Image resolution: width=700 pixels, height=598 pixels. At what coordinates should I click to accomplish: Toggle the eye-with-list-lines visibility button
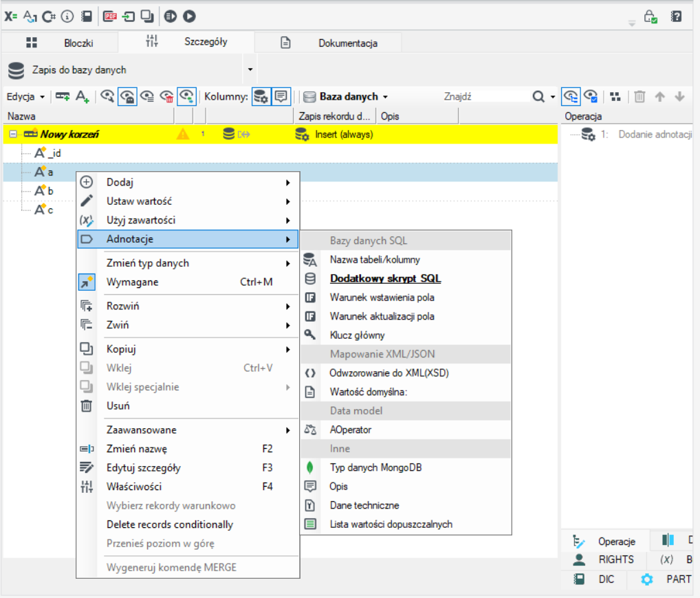click(147, 96)
